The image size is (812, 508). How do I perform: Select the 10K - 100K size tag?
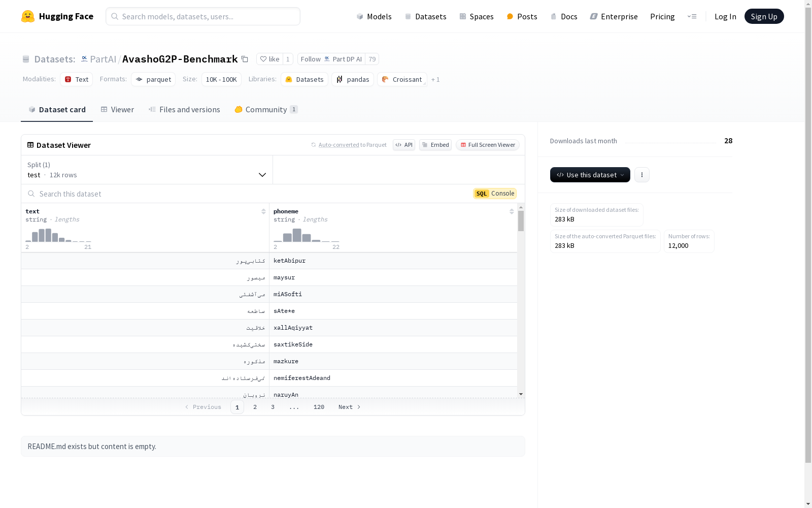(221, 79)
